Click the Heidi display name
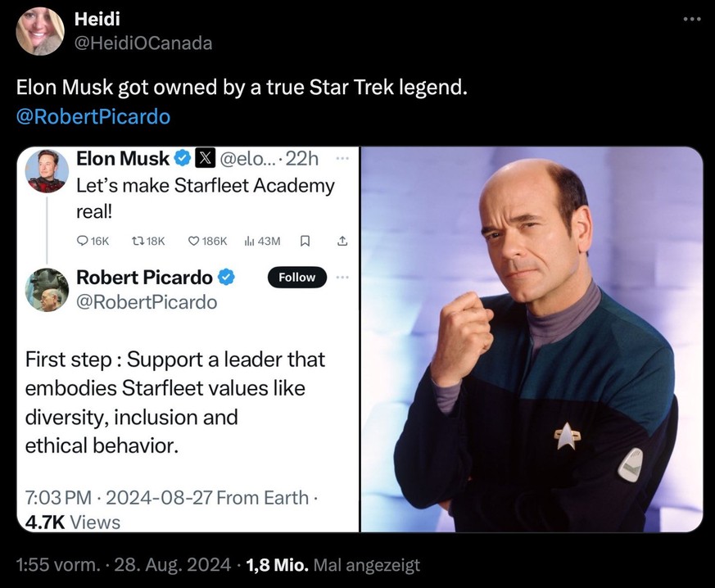Screen dimensions: 715x588 92,19
